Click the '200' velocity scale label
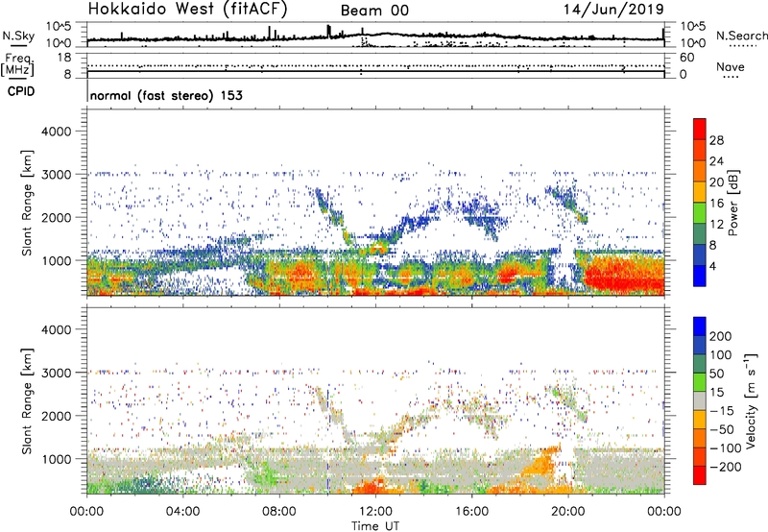The height and width of the screenshot is (532, 768). point(721,336)
